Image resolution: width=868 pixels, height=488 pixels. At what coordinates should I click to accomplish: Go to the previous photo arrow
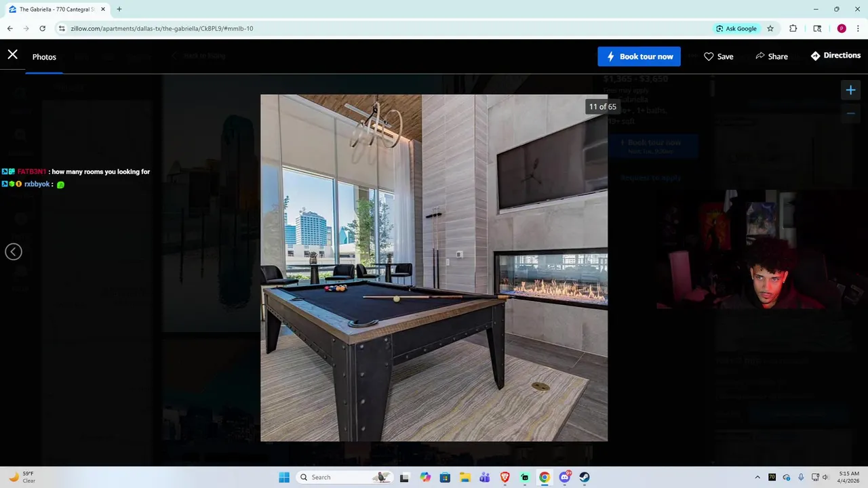click(x=14, y=252)
